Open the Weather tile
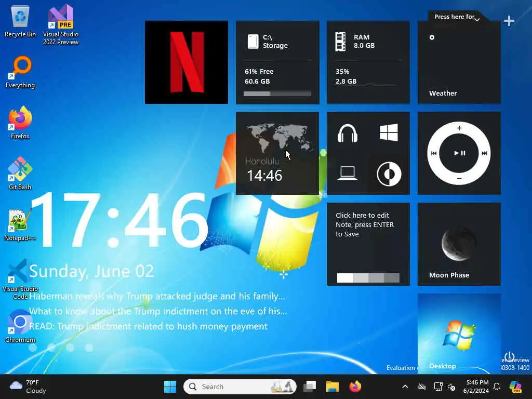This screenshot has width=532, height=399. point(459,62)
